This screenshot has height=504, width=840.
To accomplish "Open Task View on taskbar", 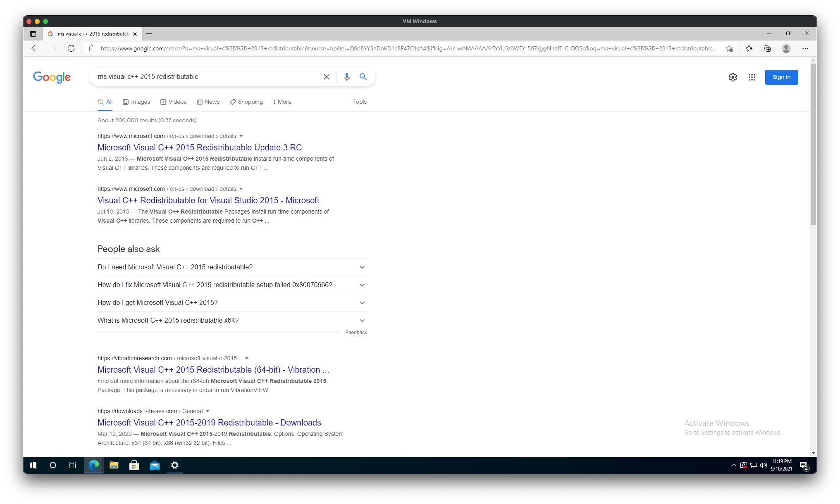I will click(x=73, y=465).
